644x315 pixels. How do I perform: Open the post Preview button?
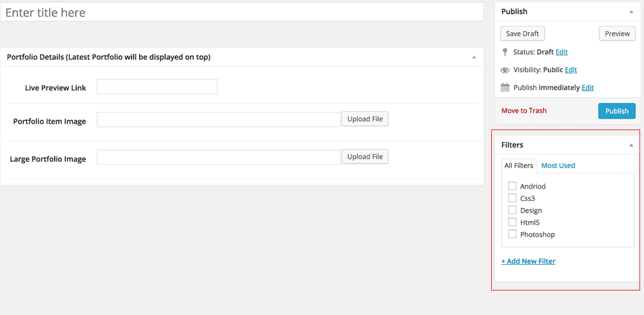tap(617, 33)
